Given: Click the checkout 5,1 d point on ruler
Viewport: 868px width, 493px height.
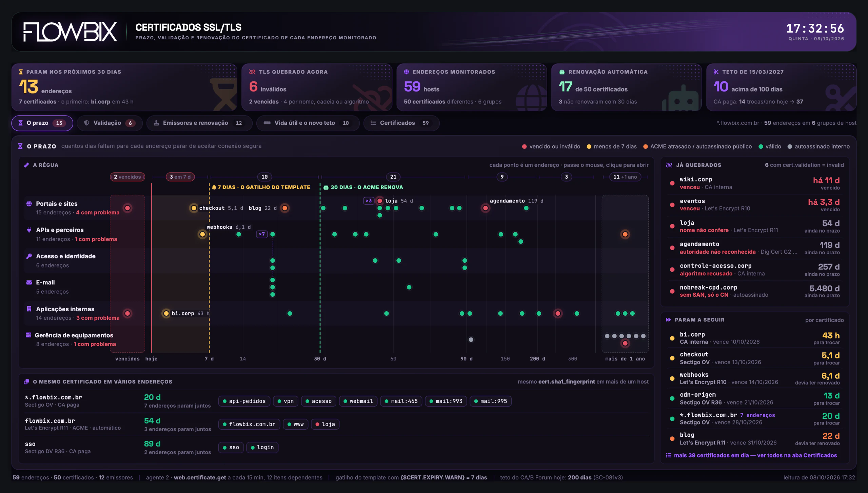Looking at the screenshot, I should [x=194, y=208].
